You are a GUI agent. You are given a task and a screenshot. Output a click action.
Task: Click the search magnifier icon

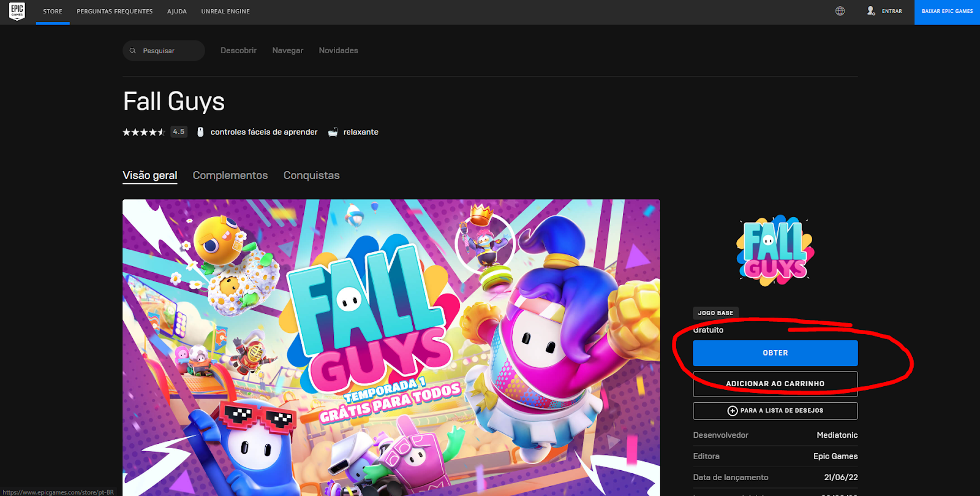pyautogui.click(x=132, y=51)
